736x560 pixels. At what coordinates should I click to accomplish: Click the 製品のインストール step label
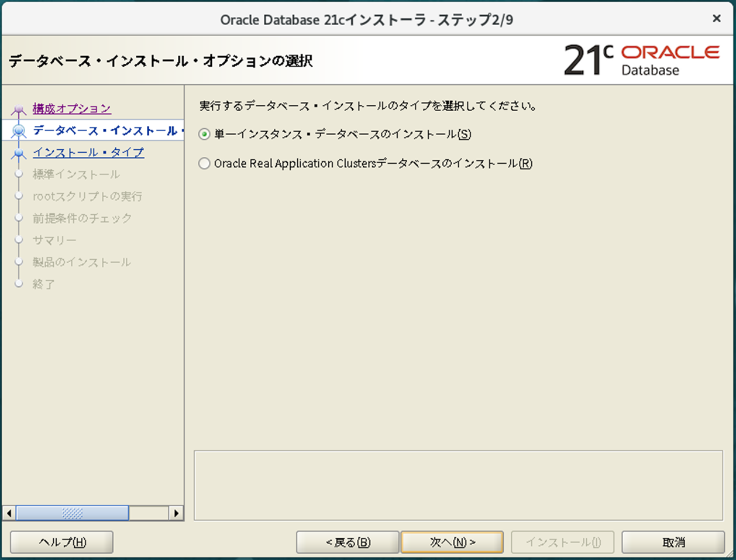pyautogui.click(x=81, y=262)
